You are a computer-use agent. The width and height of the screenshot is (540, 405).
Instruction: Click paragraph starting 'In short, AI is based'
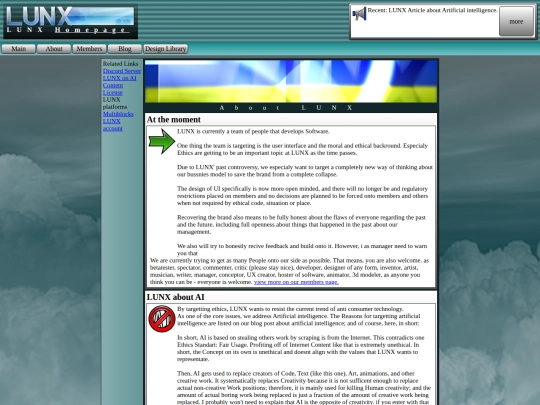pos(301,348)
